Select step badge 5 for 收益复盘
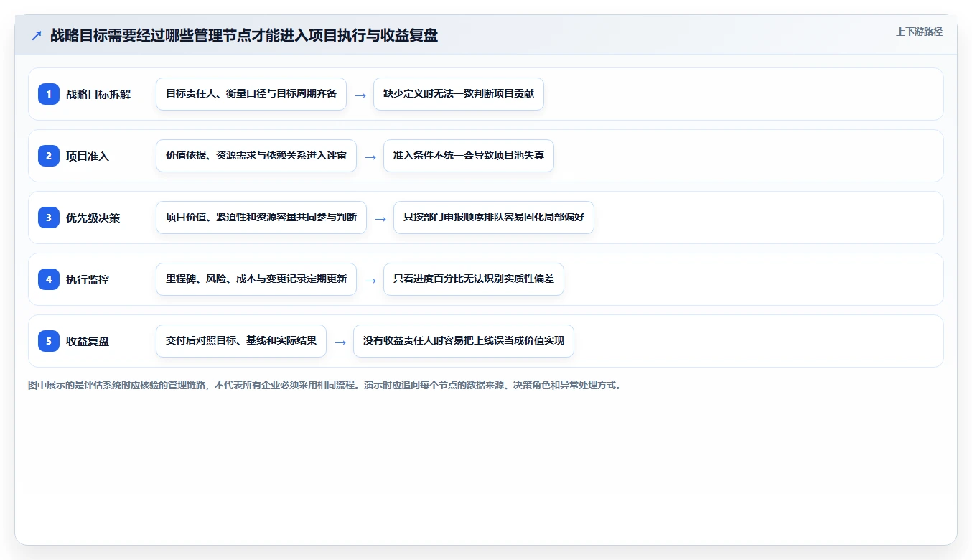The width and height of the screenshot is (972, 560). [x=49, y=340]
